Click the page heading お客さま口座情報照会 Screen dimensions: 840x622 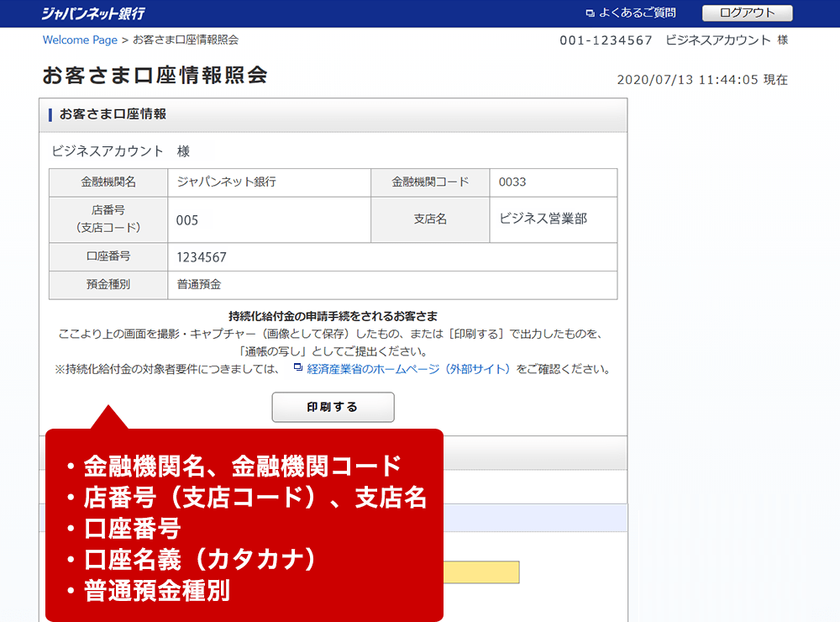[155, 75]
